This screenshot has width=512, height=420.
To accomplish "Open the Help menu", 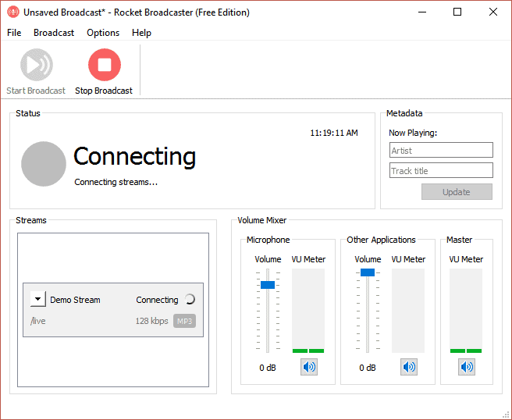I will coord(141,33).
